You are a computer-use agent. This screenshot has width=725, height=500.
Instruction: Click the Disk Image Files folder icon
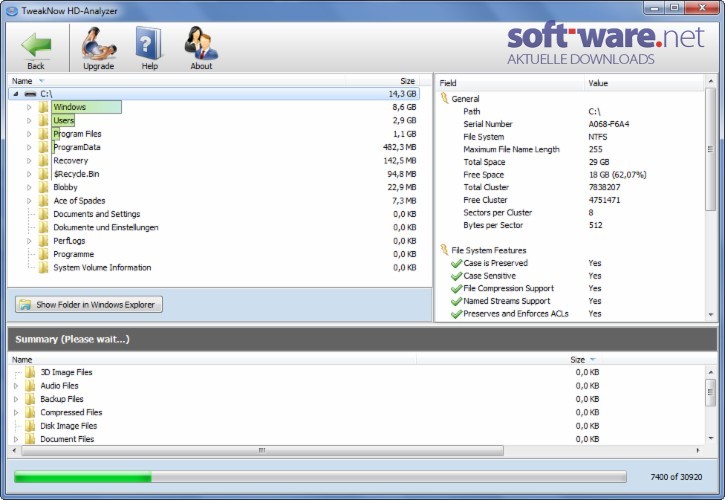pos(30,426)
